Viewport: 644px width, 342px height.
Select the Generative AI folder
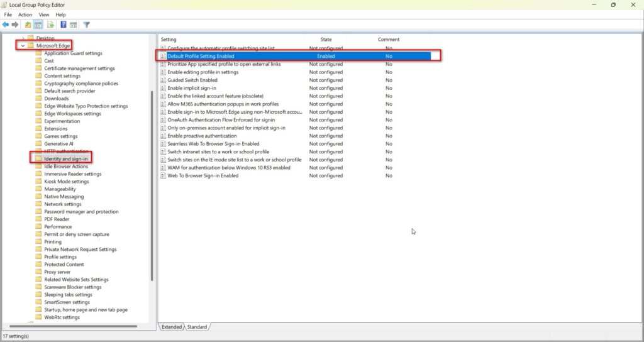58,144
